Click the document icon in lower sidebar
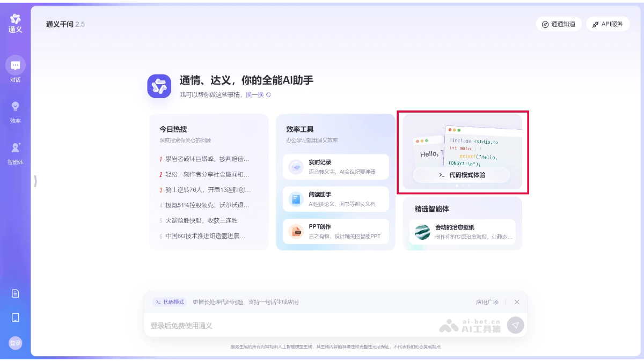 pos(15,293)
